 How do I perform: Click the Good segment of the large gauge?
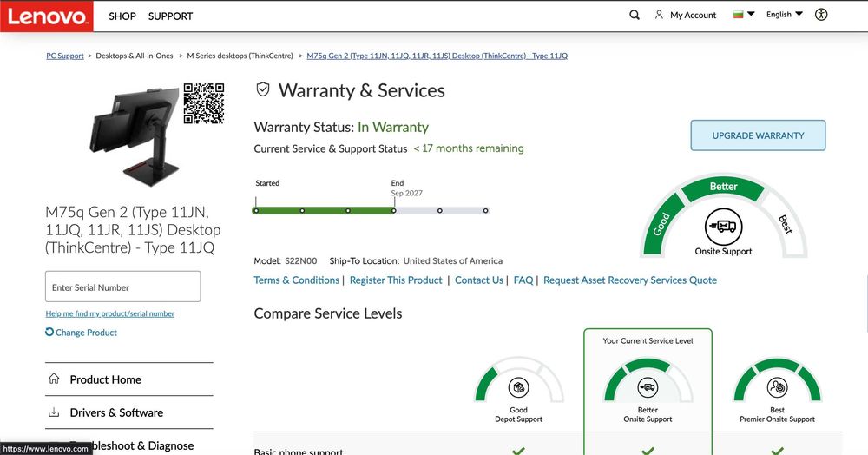(662, 224)
